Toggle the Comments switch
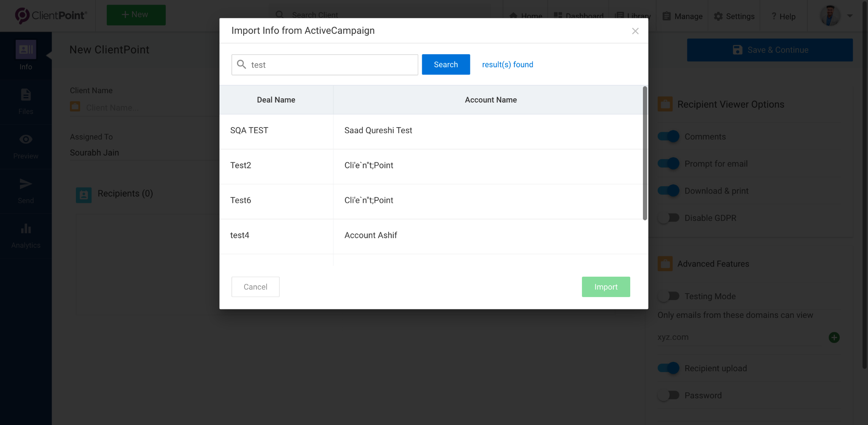The image size is (868, 425). pyautogui.click(x=668, y=136)
